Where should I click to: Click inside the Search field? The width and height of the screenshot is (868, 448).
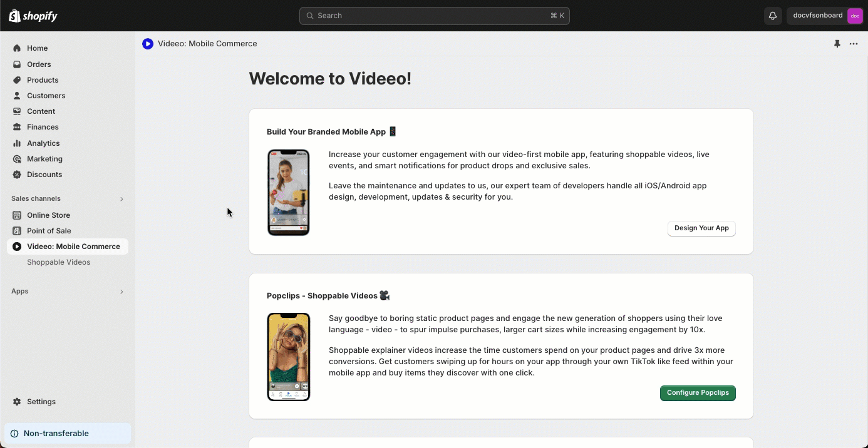(434, 16)
